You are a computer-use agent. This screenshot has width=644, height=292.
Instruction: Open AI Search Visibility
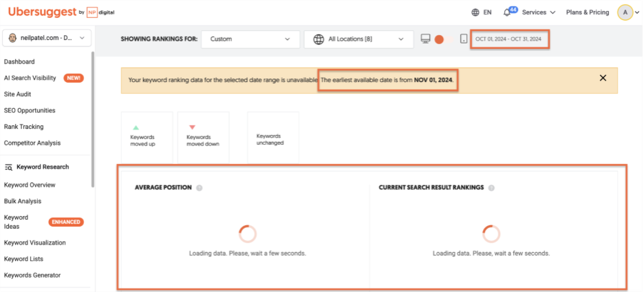[x=30, y=78]
